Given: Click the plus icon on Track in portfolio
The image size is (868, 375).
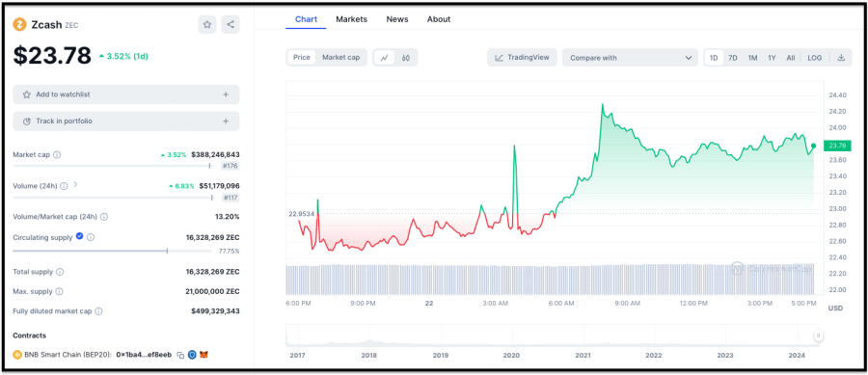Looking at the screenshot, I should point(226,121).
